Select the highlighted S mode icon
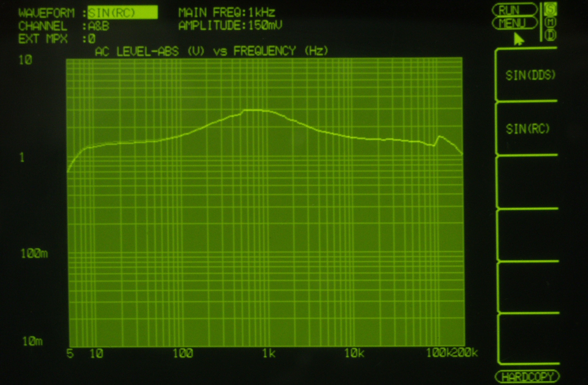This screenshot has height=385, width=588. coord(550,9)
